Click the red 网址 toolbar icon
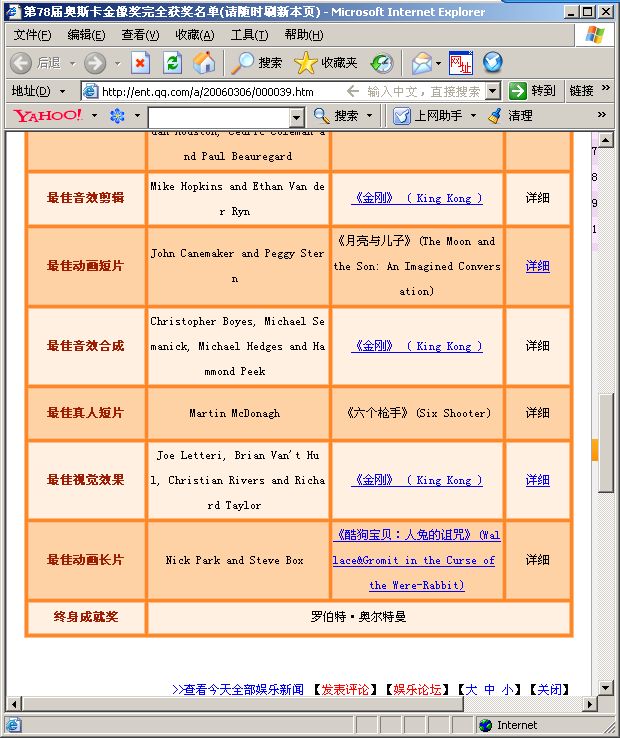 point(461,63)
